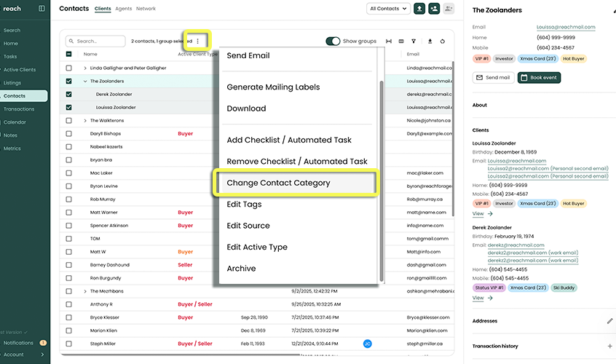Uncheck the Derek Zoolander row checkbox
616x364 pixels.
coord(69,94)
